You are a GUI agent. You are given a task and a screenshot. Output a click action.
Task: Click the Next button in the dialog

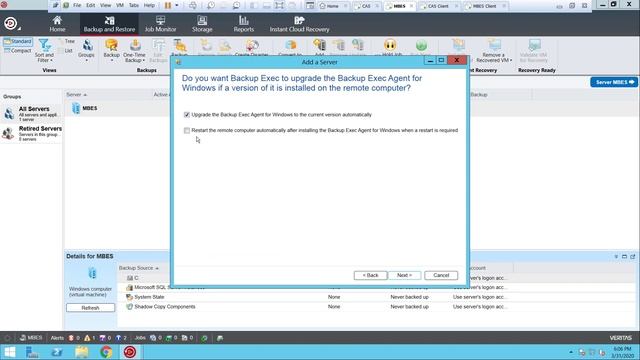point(404,275)
